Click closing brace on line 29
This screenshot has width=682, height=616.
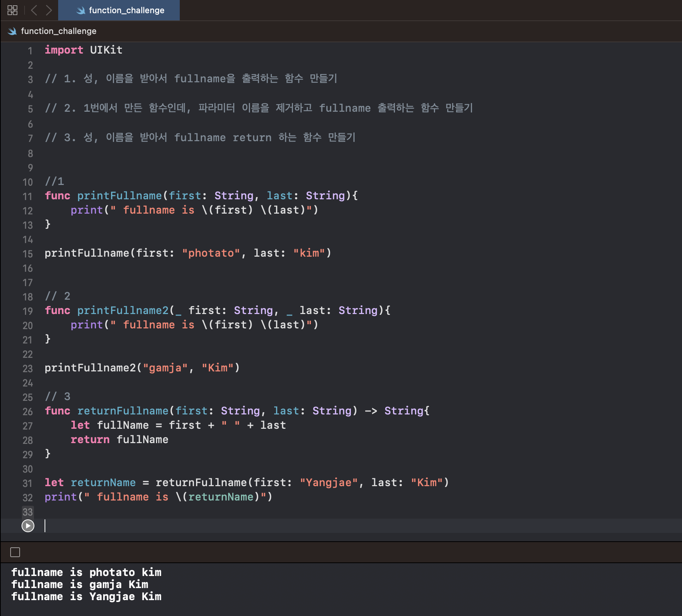coord(48,454)
